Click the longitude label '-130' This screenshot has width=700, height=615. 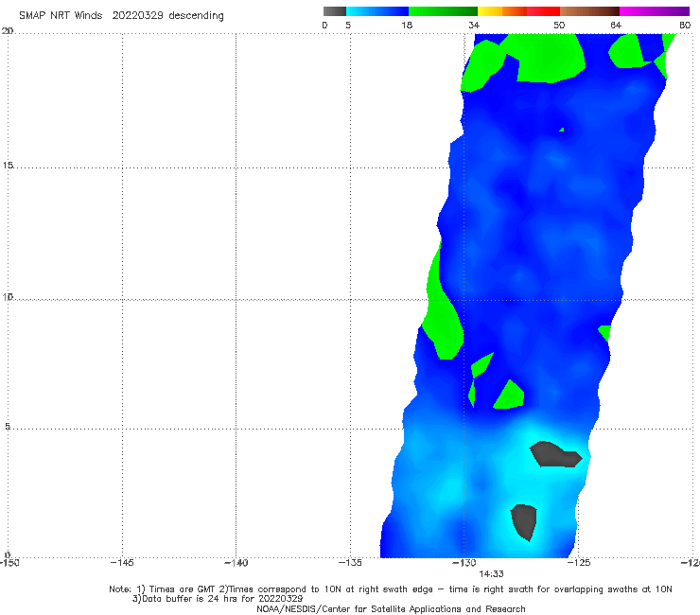coord(464,563)
